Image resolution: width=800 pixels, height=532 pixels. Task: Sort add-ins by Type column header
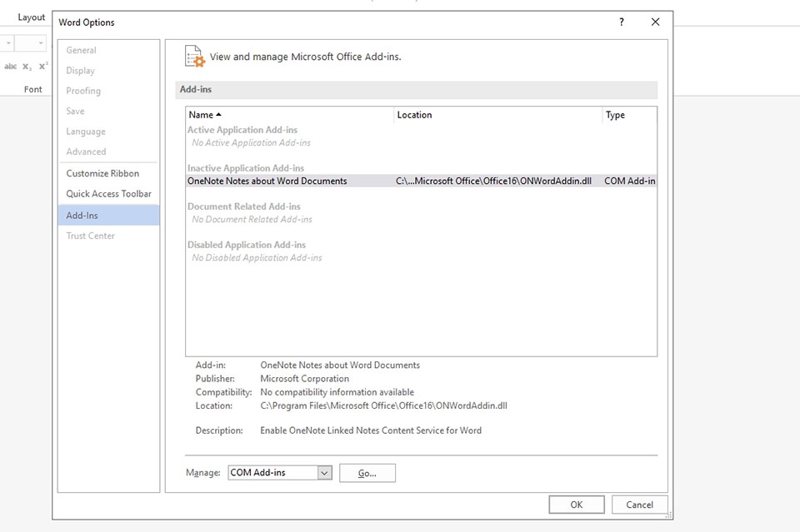point(630,115)
